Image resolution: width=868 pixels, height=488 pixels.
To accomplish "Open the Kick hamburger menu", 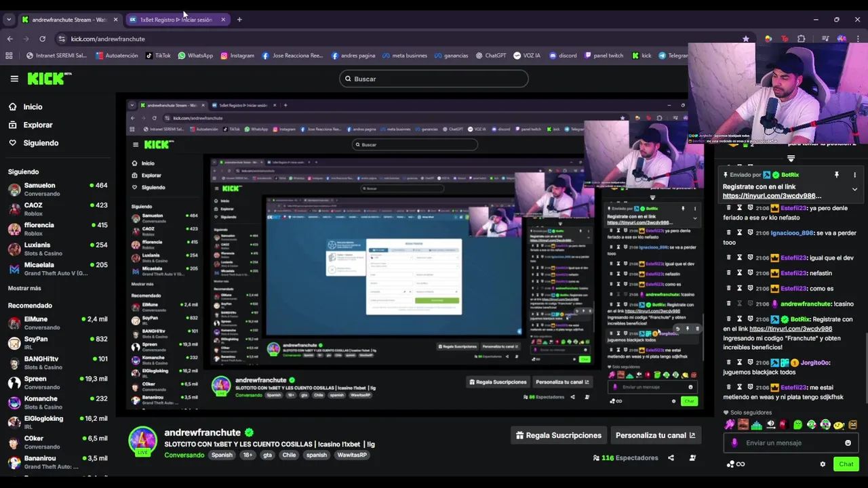I will [14, 79].
